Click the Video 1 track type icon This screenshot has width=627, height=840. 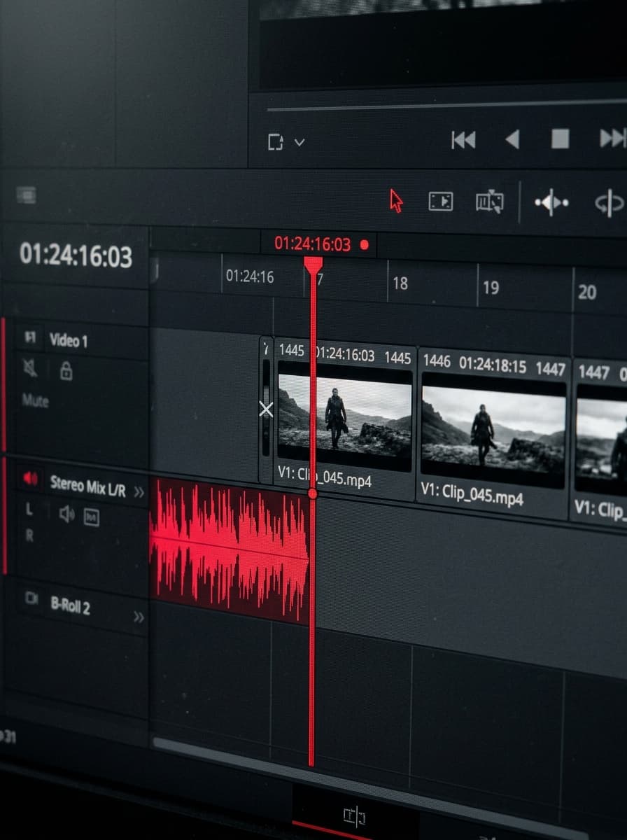30,338
